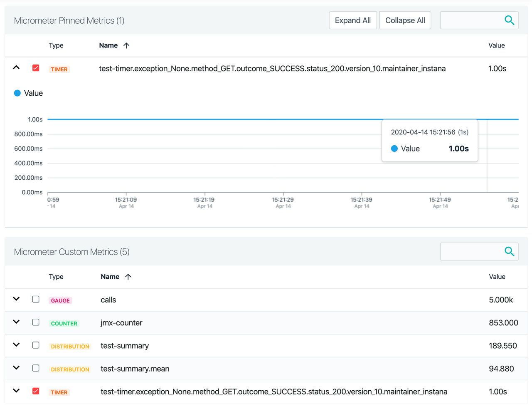Click the COUNTER type badge

pyautogui.click(x=64, y=323)
